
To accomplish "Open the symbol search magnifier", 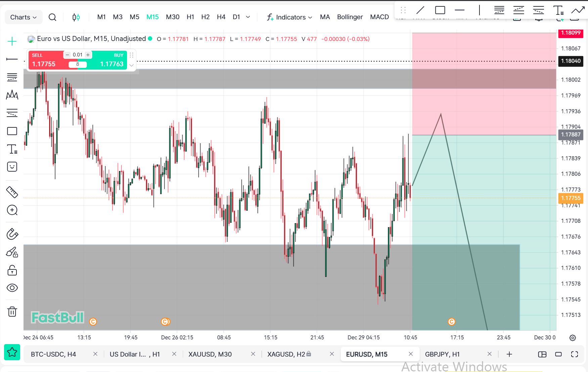I will tap(52, 17).
